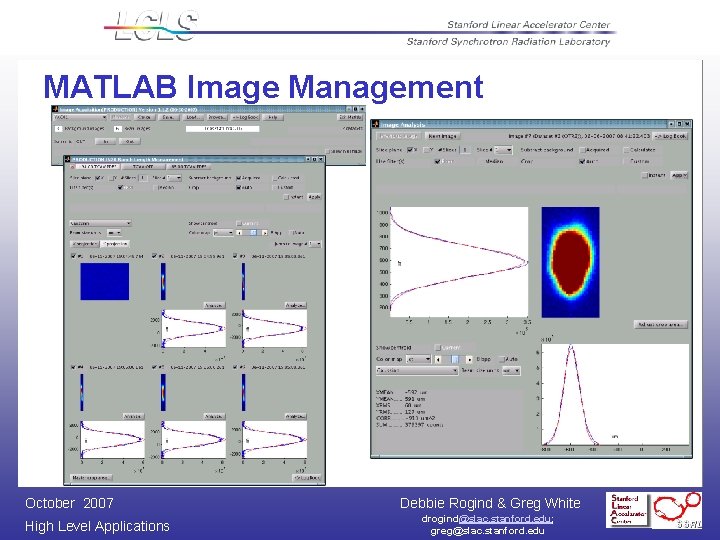Click the solid blue image #1 thumbnail
The width and height of the screenshot is (720, 540).
(x=105, y=281)
